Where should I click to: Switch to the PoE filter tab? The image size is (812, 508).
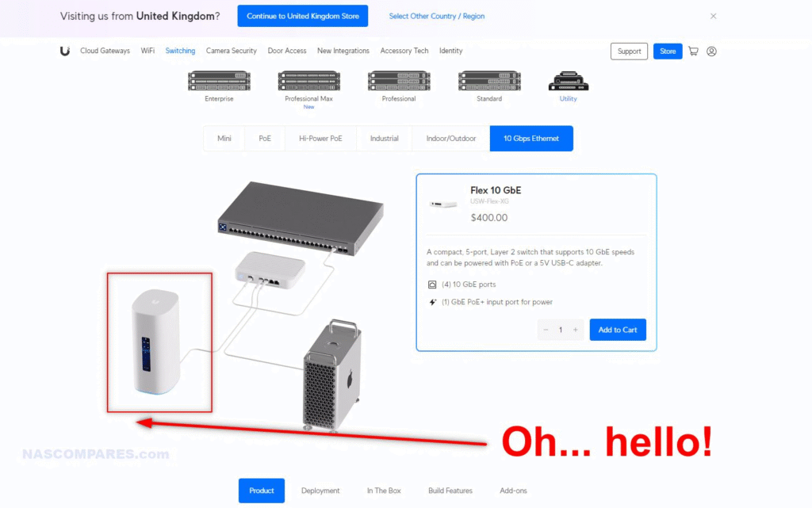pyautogui.click(x=265, y=138)
